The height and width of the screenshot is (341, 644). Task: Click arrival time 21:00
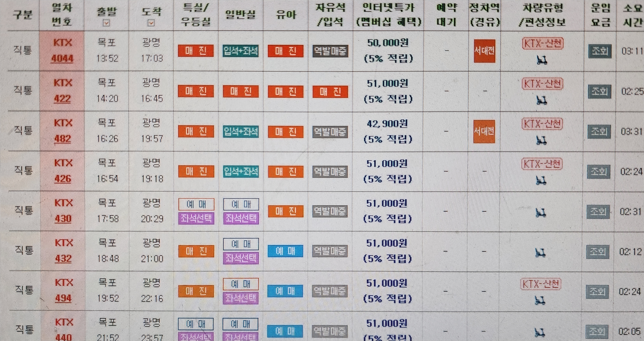[x=152, y=259]
